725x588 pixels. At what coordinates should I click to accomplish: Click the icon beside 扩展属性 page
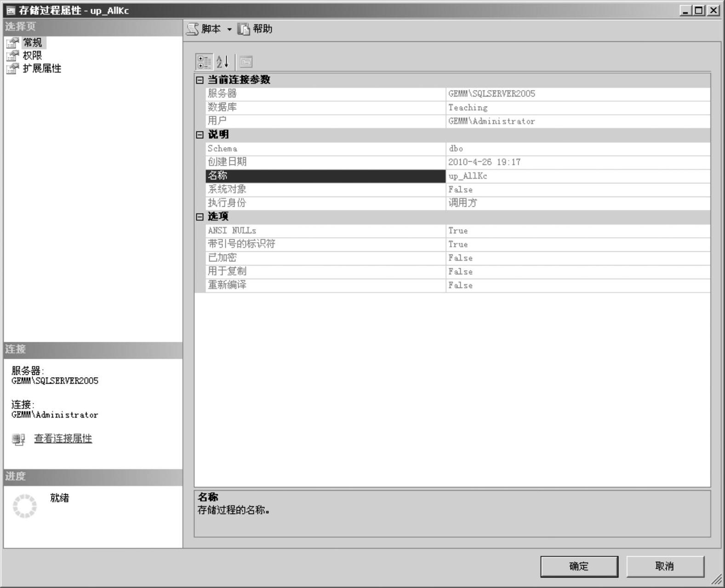point(12,68)
